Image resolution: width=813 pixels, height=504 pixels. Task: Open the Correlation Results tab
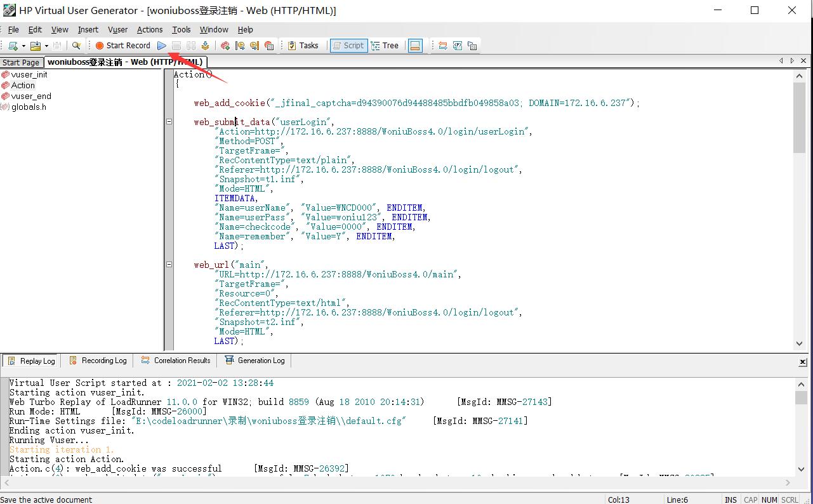tap(176, 361)
